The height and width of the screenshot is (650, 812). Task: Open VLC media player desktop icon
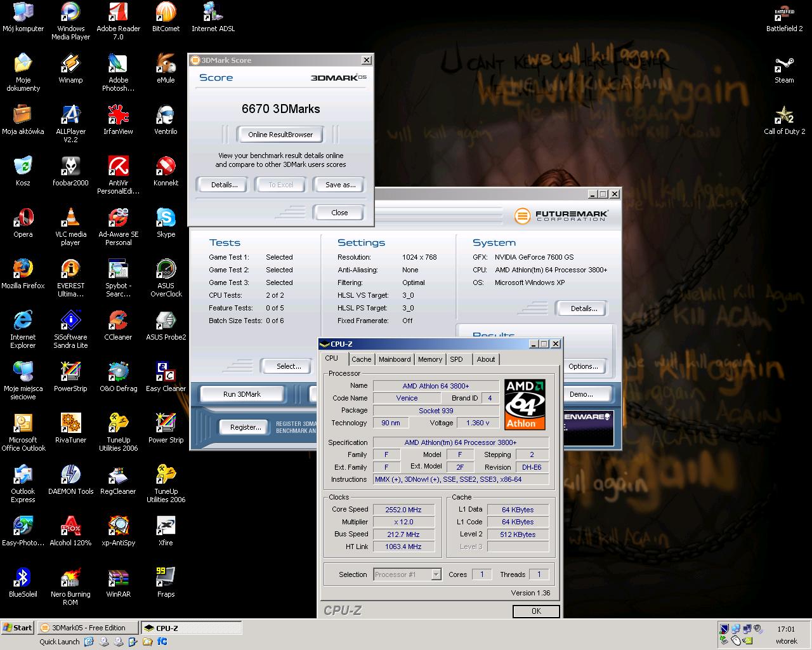pos(70,227)
